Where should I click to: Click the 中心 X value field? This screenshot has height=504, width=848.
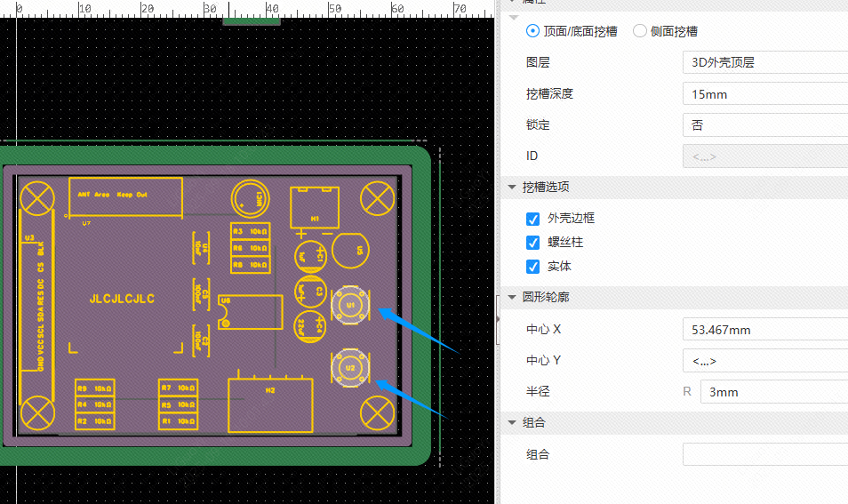pos(764,330)
